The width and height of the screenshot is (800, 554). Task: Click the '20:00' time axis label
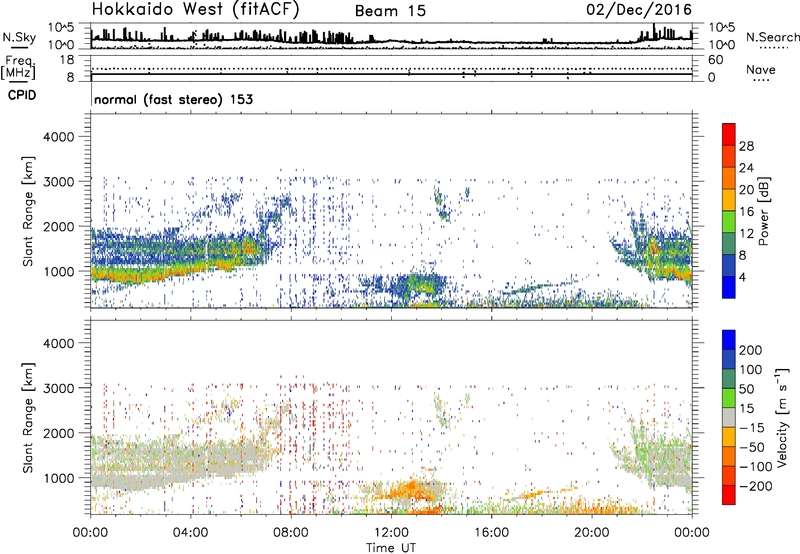click(592, 533)
